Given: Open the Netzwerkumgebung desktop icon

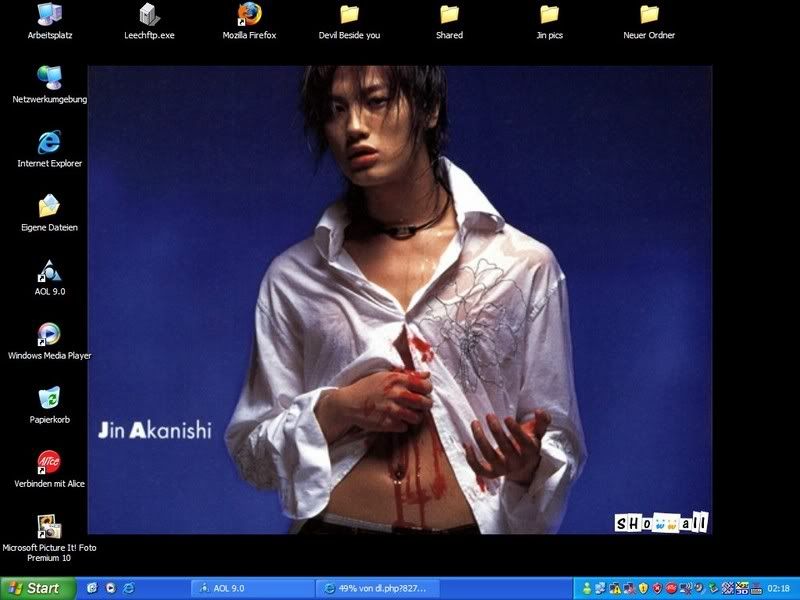Looking at the screenshot, I should pyautogui.click(x=49, y=85).
